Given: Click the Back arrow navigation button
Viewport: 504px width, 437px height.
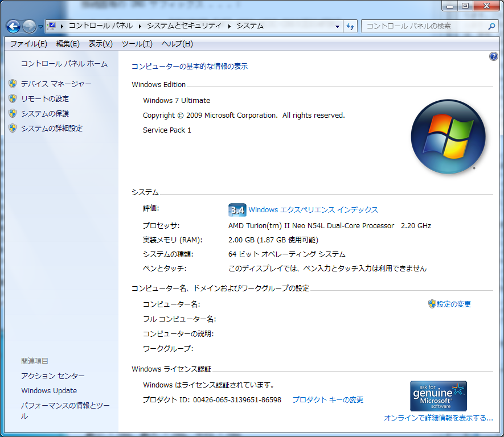Looking at the screenshot, I should tap(13, 26).
